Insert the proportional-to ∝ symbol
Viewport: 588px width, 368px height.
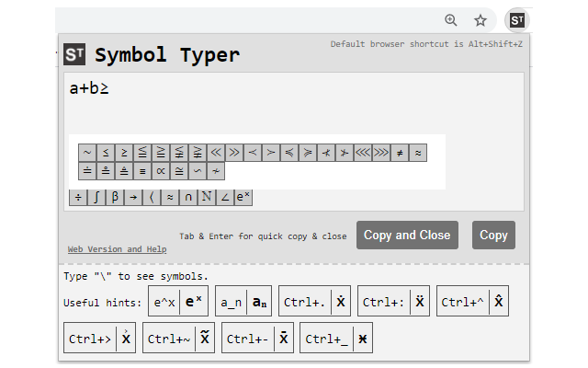(x=161, y=171)
